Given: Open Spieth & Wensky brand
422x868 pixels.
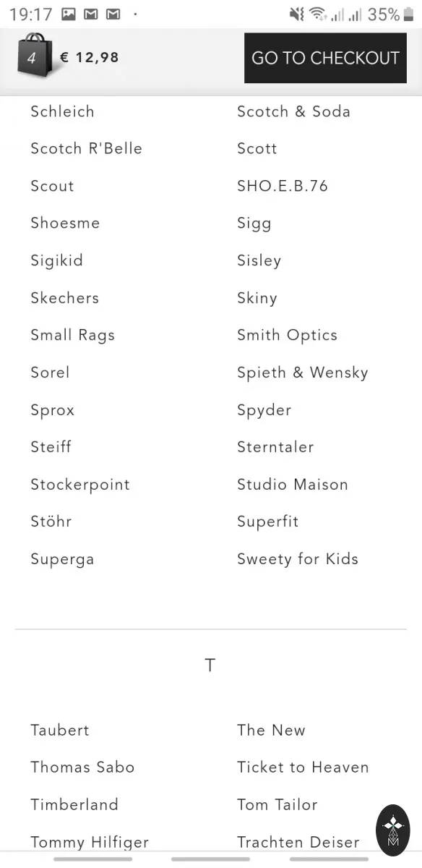Looking at the screenshot, I should coord(303,373).
